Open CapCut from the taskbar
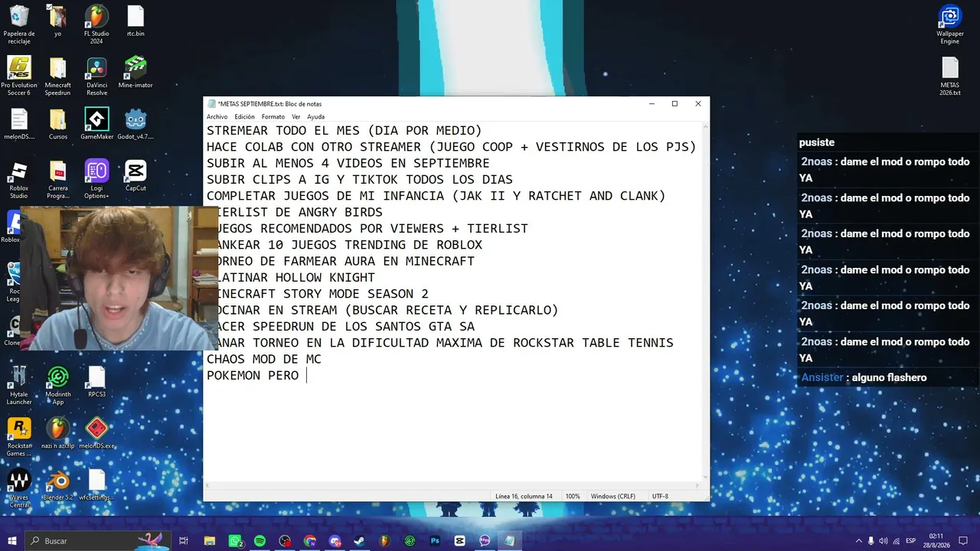 point(459,540)
